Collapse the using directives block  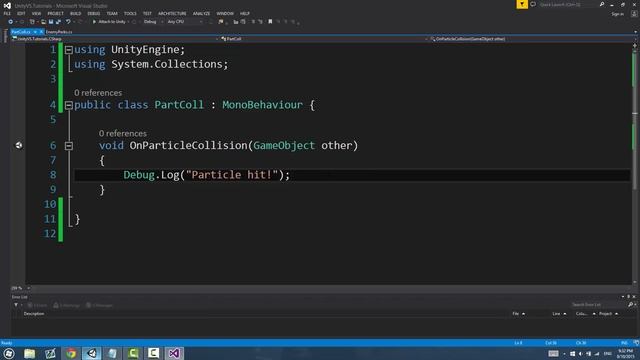click(x=69, y=50)
